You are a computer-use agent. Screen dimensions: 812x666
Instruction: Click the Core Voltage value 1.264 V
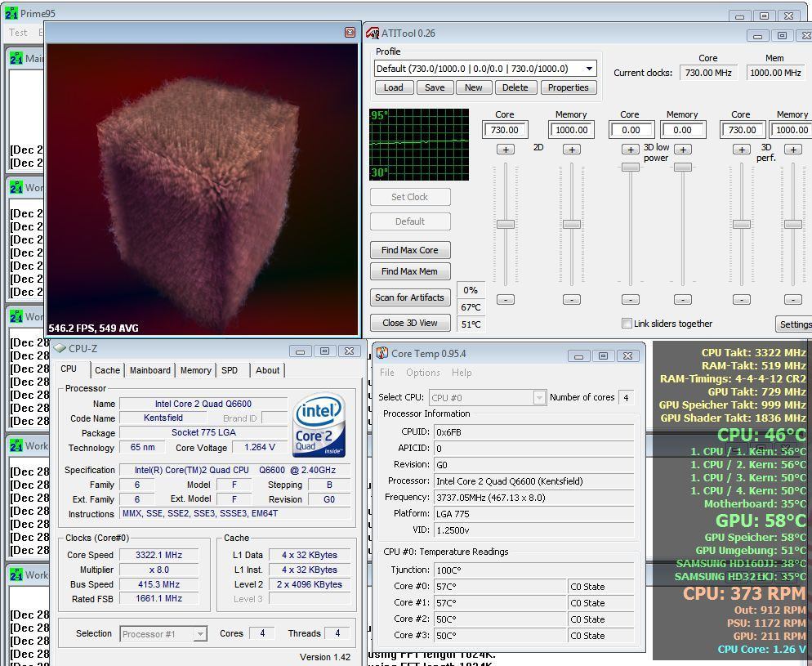(260, 447)
